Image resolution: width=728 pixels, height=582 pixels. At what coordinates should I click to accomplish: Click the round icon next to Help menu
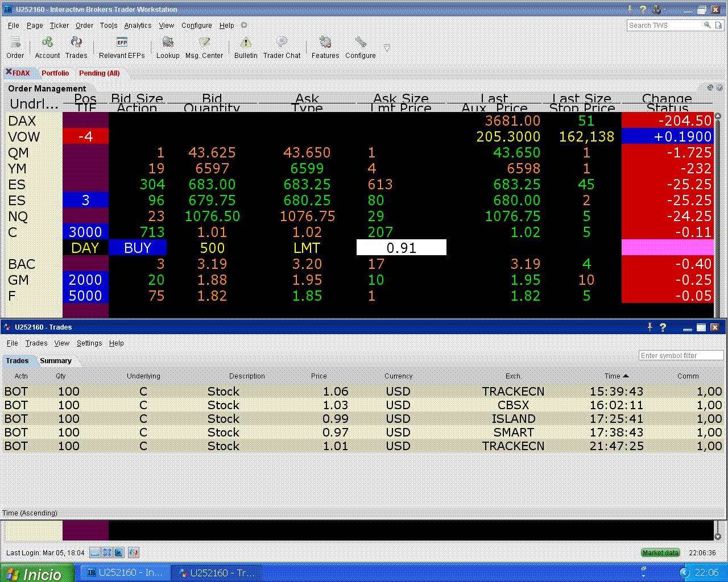pyautogui.click(x=244, y=25)
